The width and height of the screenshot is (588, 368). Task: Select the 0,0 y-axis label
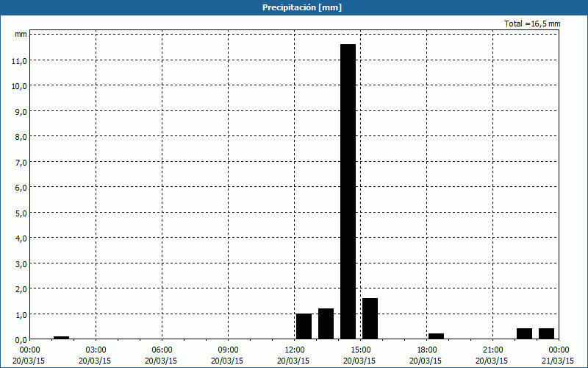(21, 340)
